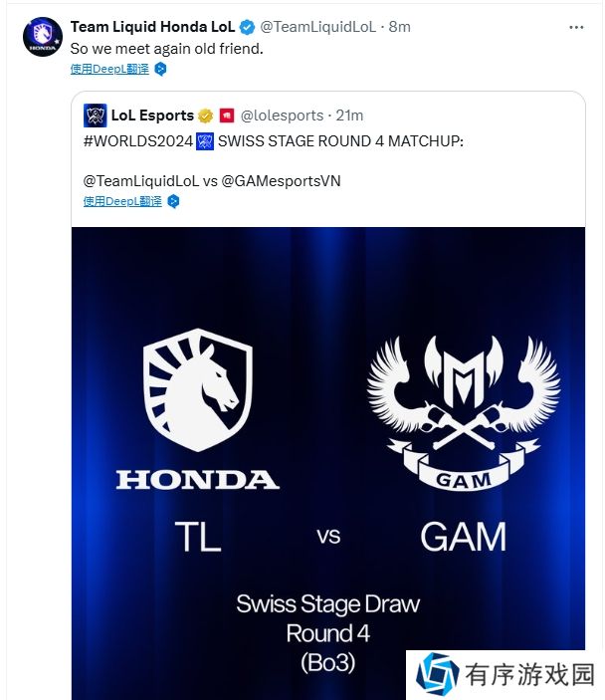Translate the top tweet with DeepL
This screenshot has height=700, width=605.
pos(109,69)
